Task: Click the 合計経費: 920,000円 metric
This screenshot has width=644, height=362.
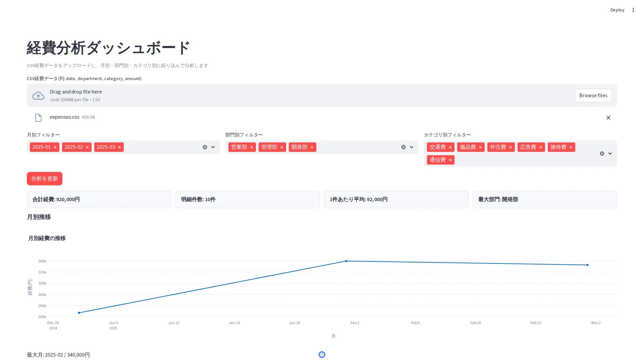Action: (99, 199)
